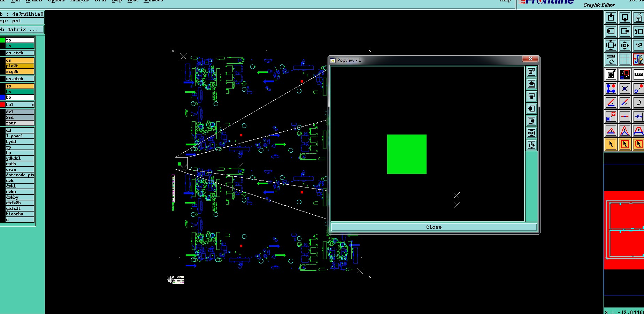This screenshot has width=644, height=314.
Task: Zoom in inside the Popview window
Action: [x=531, y=133]
